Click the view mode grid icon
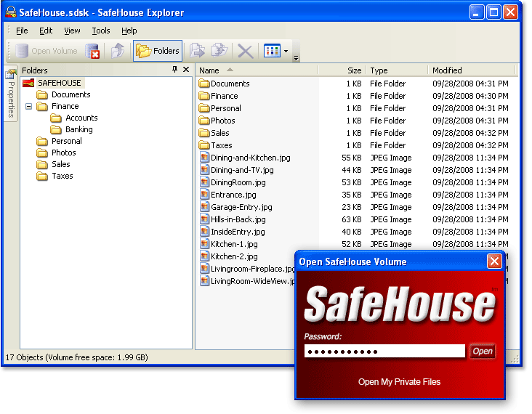This screenshot has width=532, height=414. (x=272, y=51)
